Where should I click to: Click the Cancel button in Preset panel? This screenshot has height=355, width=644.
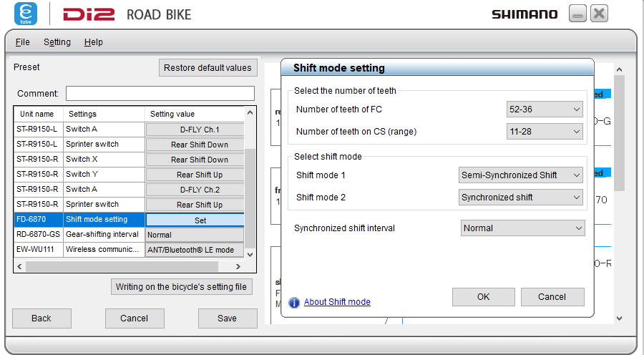135,318
